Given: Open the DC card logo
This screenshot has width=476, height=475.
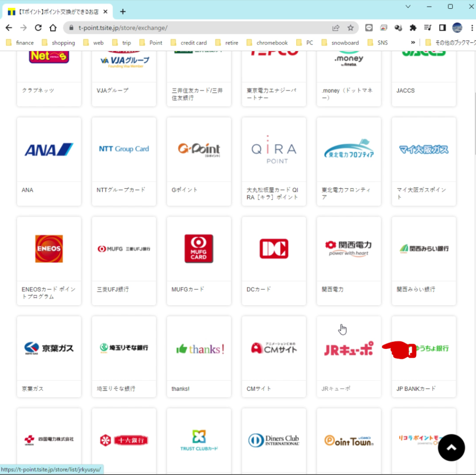Looking at the screenshot, I should (274, 248).
